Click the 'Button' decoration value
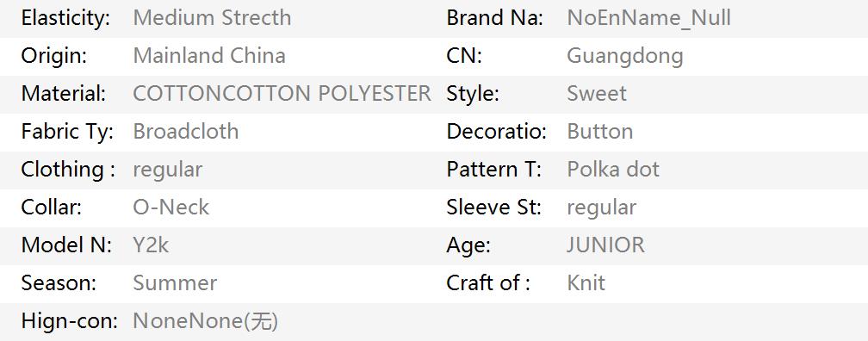The width and height of the screenshot is (868, 341). (x=600, y=132)
